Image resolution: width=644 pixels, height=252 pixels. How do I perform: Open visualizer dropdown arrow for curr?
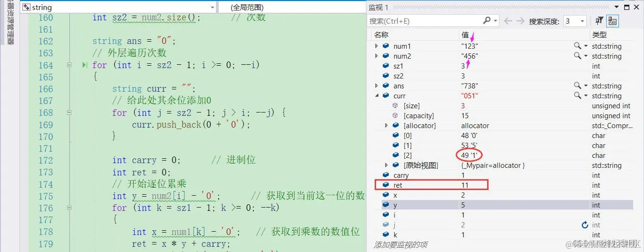586,96
